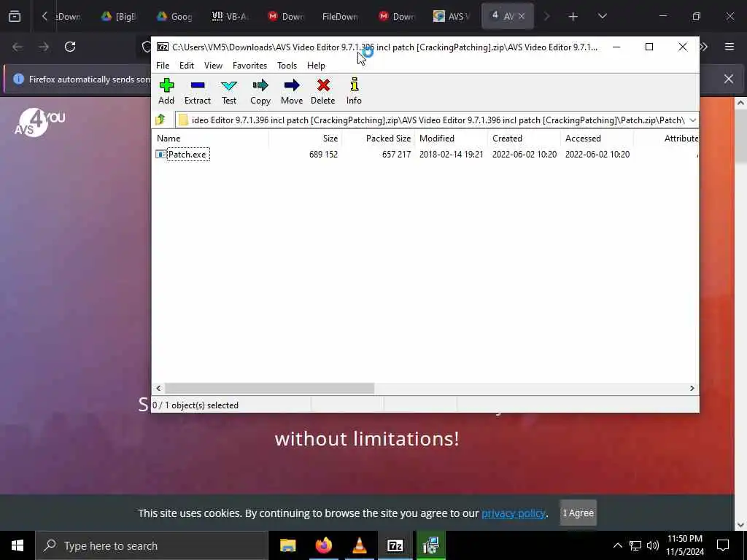
Task: Open the Windows Start menu
Action: coord(18,545)
